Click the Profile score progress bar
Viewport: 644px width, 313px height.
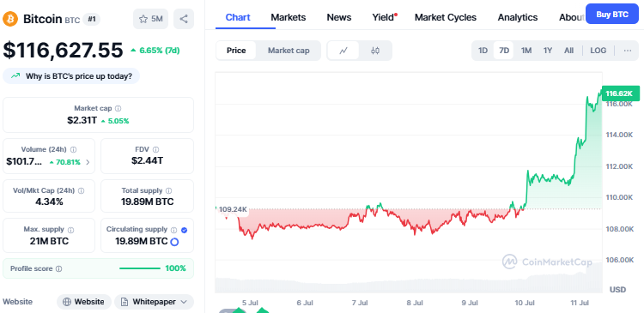tap(140, 268)
